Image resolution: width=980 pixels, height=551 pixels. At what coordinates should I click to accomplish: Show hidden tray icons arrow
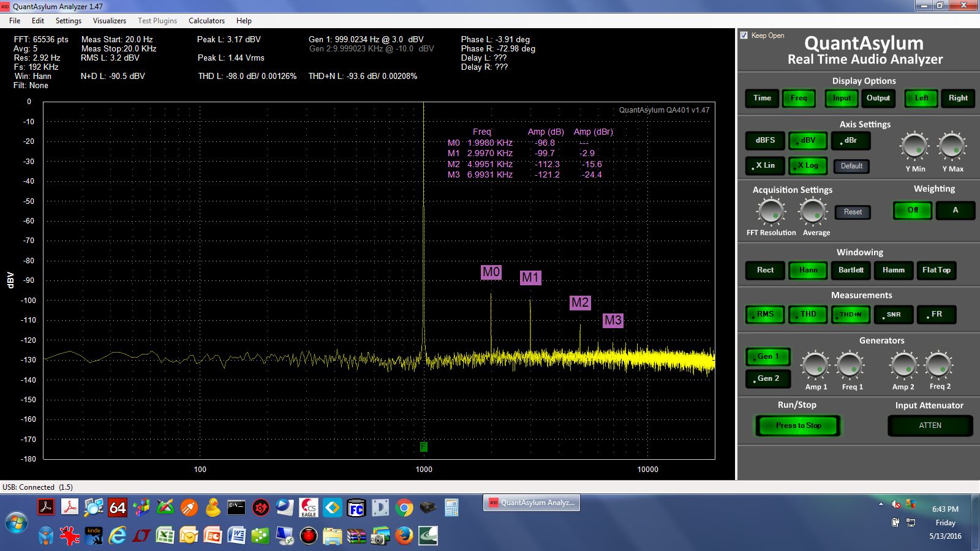(x=881, y=504)
